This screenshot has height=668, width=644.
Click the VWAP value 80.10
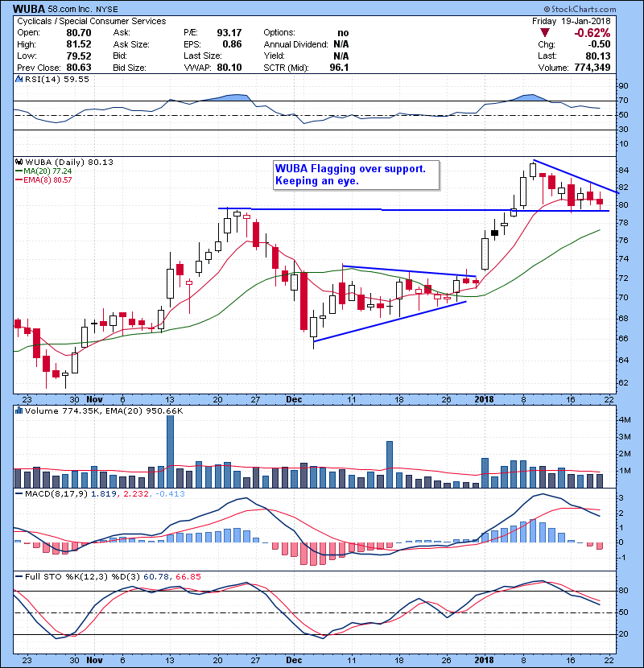point(229,68)
